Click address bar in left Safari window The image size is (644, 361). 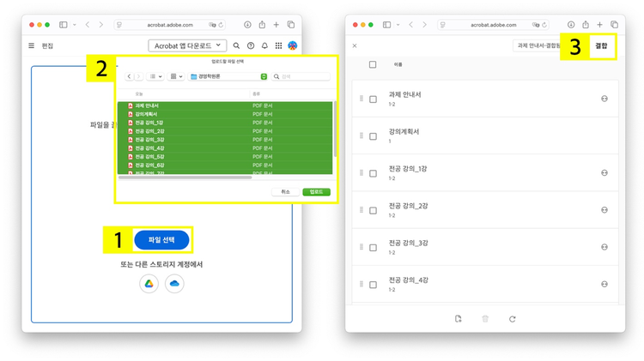coord(170,25)
